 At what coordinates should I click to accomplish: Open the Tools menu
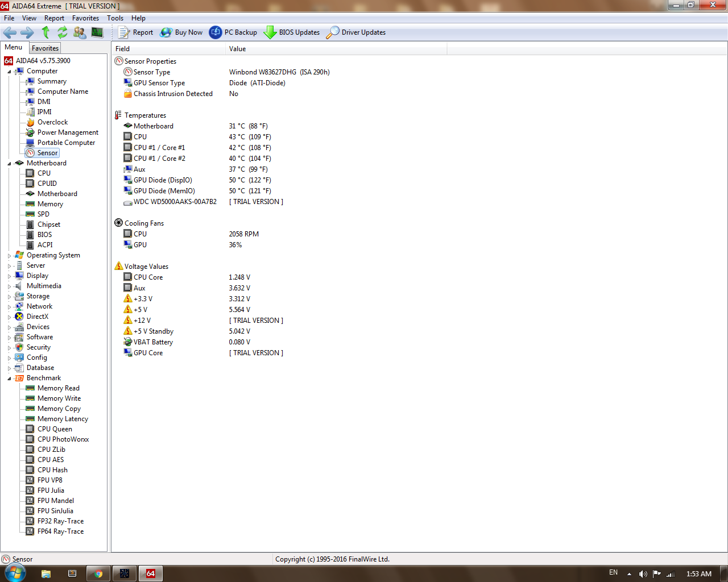coord(115,18)
